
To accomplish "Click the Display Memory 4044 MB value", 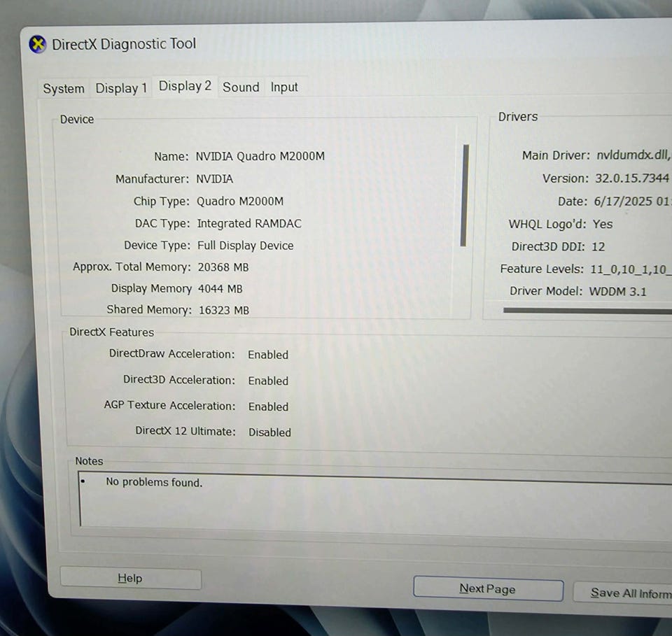I will pyautogui.click(x=220, y=289).
